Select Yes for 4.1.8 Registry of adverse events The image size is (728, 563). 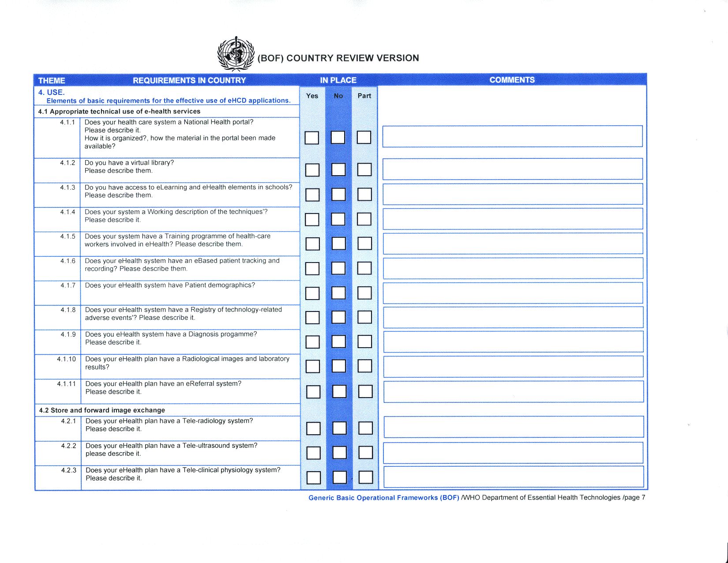coord(312,317)
